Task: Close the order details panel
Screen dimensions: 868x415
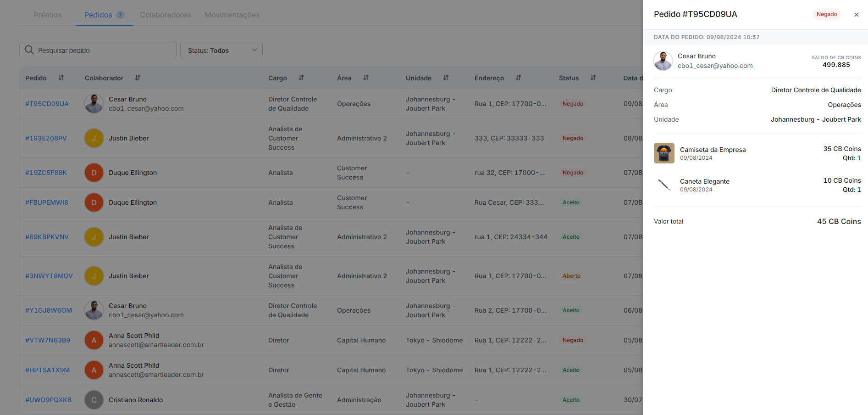Action: (x=856, y=15)
